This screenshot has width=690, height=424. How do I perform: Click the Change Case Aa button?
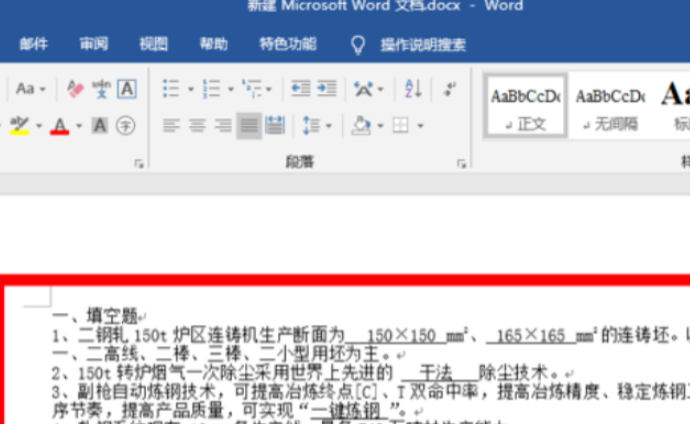coord(25,89)
